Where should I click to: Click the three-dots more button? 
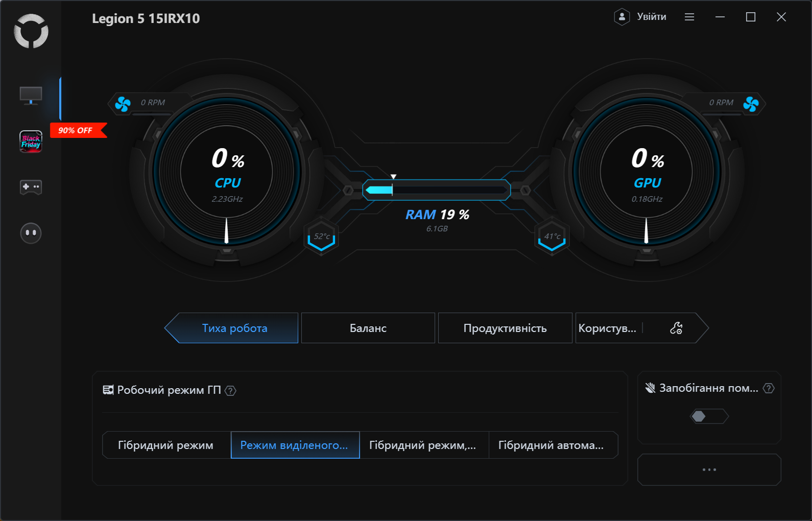(x=709, y=469)
